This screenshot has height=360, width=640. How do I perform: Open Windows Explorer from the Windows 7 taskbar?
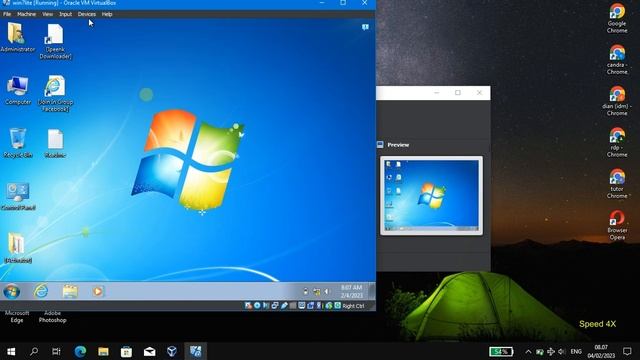point(70,291)
